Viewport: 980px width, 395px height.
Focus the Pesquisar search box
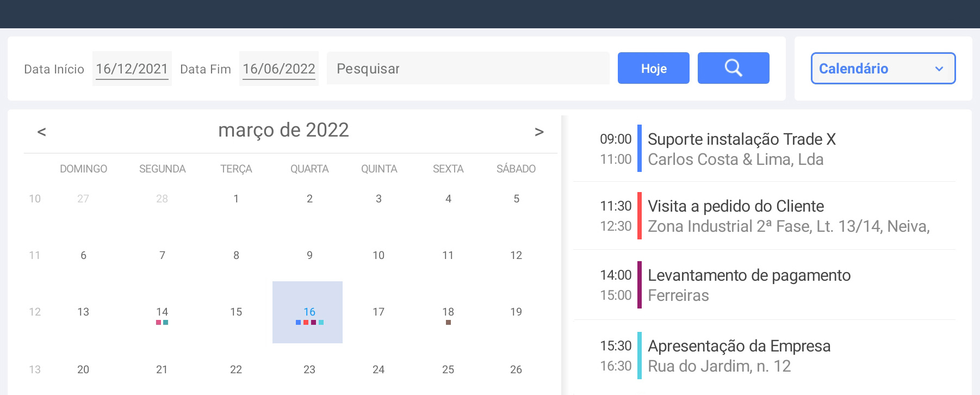point(468,69)
